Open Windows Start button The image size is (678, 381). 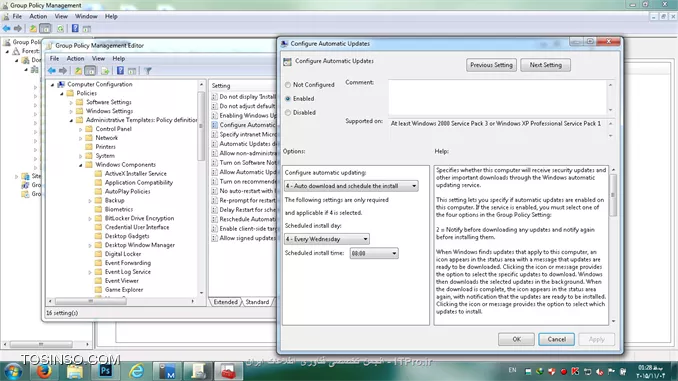tap(13, 371)
